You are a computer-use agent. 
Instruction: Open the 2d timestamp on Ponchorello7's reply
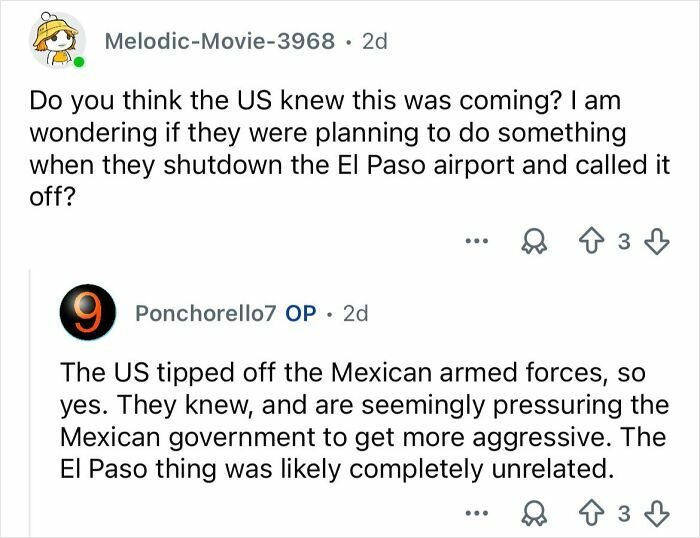355,313
